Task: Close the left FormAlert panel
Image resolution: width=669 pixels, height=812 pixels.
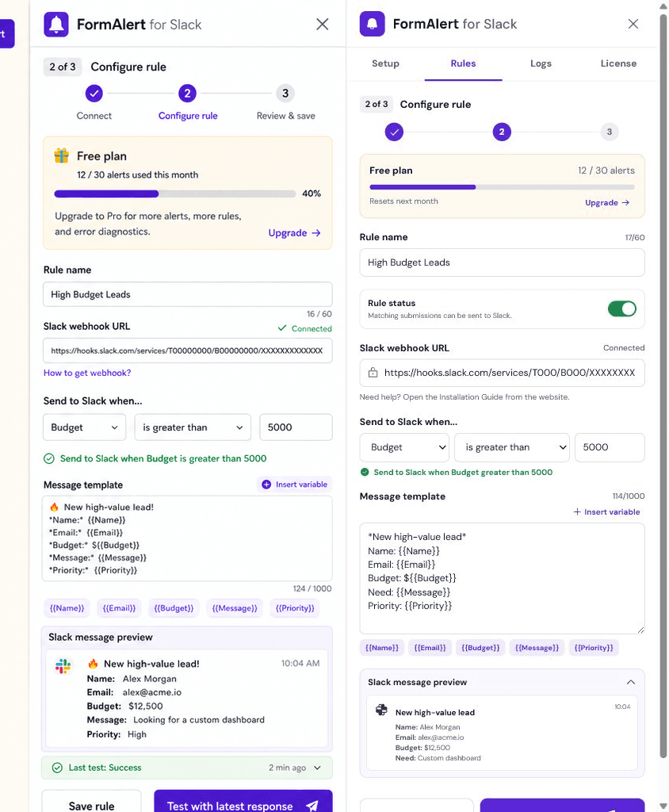Action: [x=322, y=25]
